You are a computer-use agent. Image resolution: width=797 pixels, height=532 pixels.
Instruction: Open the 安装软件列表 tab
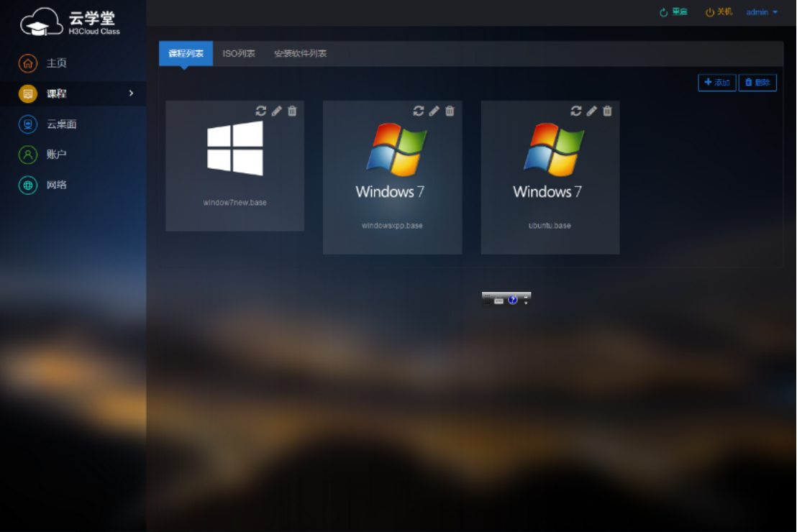(301, 53)
